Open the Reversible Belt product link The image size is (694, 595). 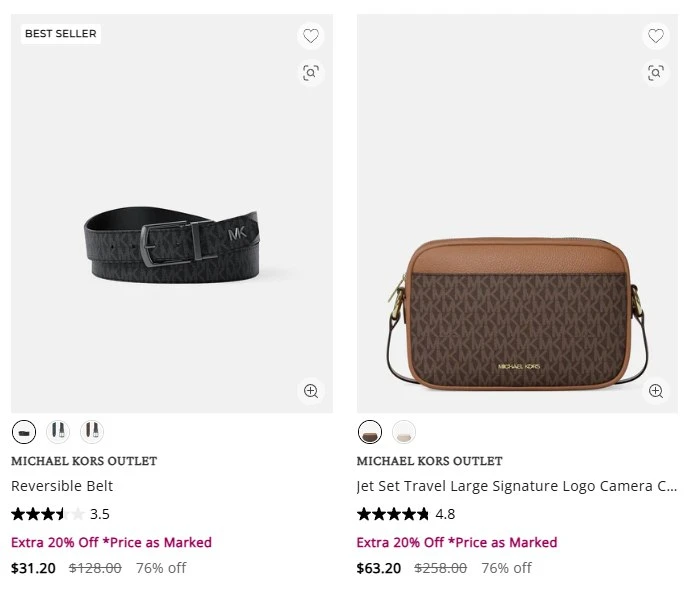click(62, 486)
